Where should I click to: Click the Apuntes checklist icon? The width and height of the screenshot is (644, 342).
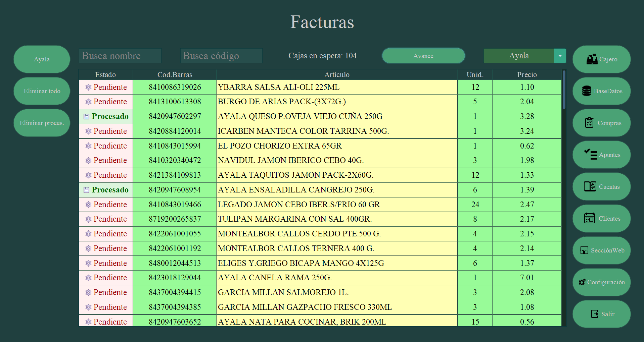591,155
